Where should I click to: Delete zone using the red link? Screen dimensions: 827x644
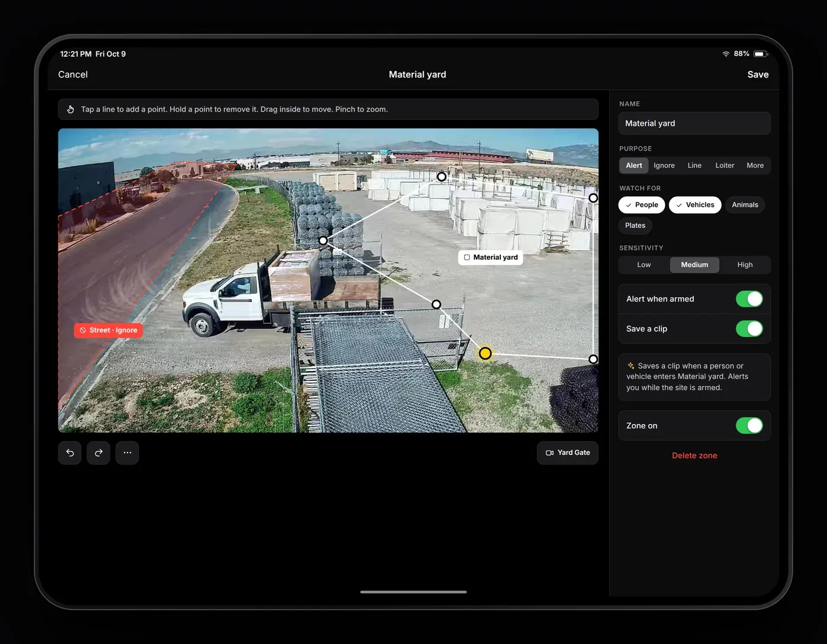(695, 456)
